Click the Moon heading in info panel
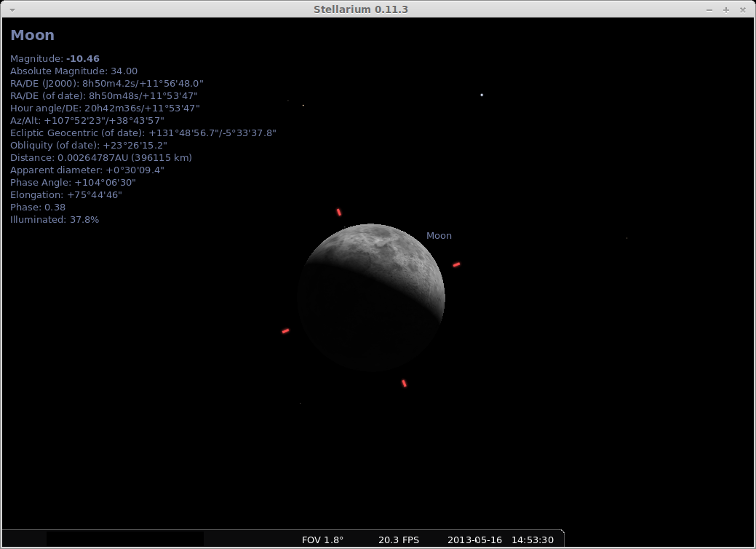The image size is (756, 549). (32, 35)
